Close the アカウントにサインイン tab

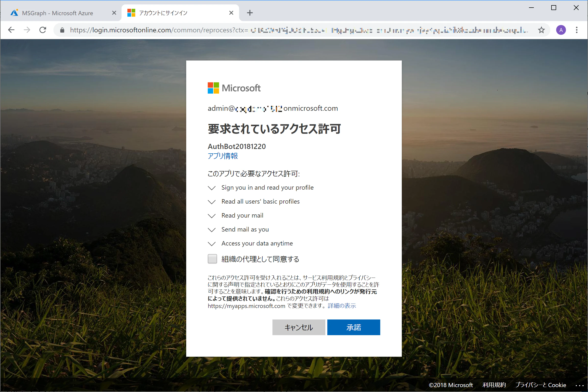pyautogui.click(x=231, y=13)
